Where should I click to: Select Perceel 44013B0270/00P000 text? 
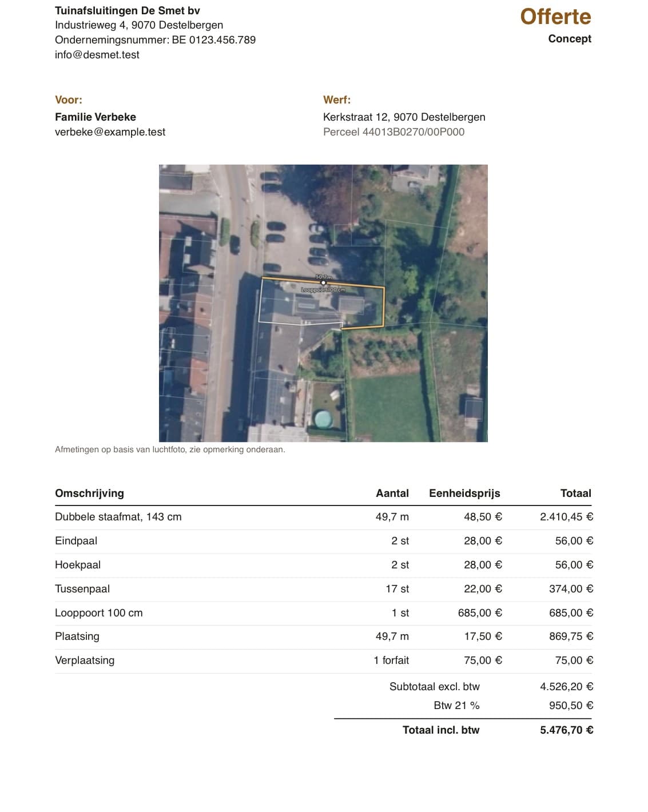pos(394,132)
